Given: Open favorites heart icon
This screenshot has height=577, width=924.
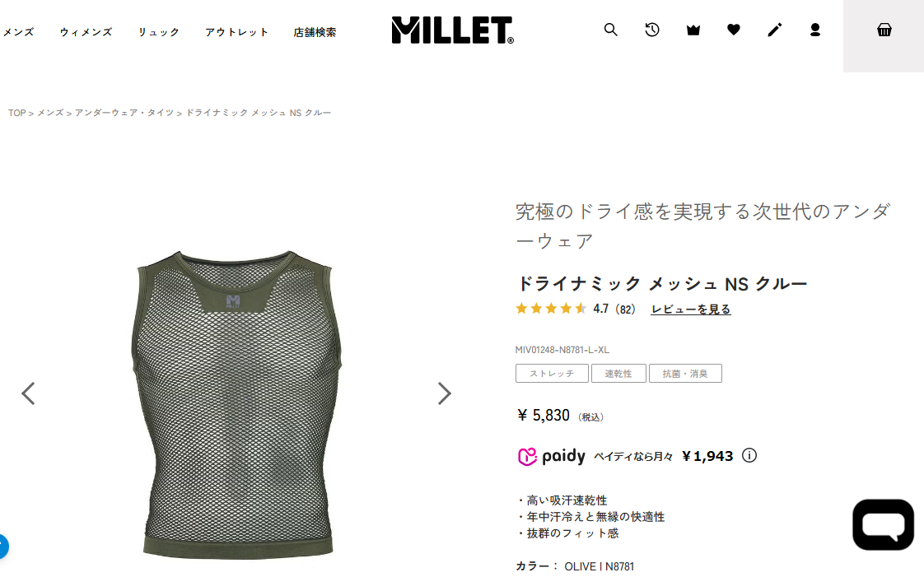Looking at the screenshot, I should 734,30.
